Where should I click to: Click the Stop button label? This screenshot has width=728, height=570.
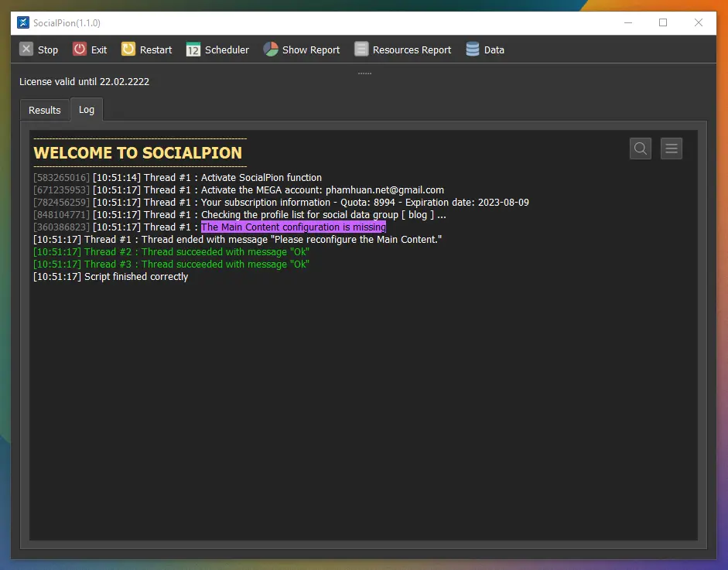point(48,49)
